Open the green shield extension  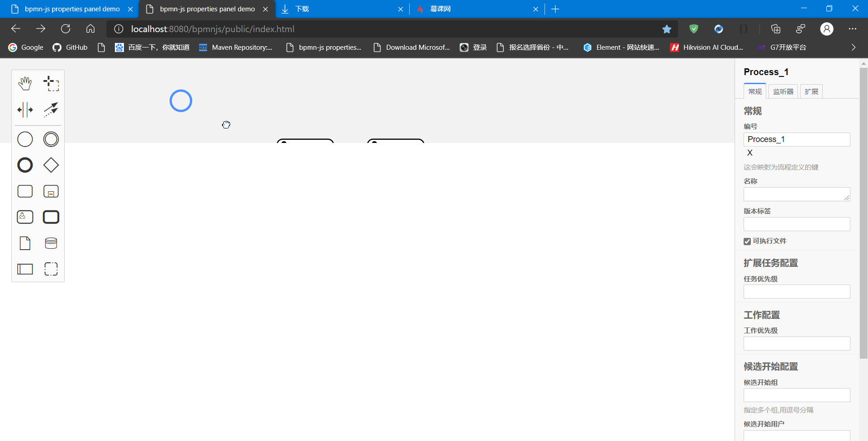point(693,29)
